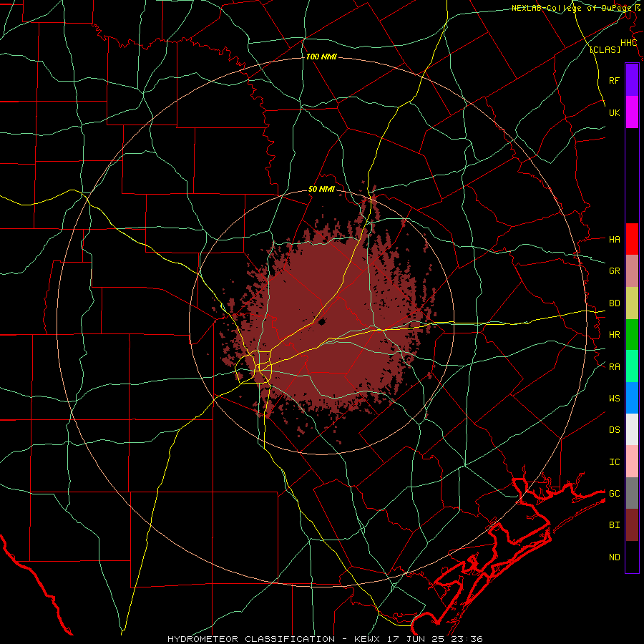
Task: Click the BI brown legend swatch
Action: coord(632,525)
